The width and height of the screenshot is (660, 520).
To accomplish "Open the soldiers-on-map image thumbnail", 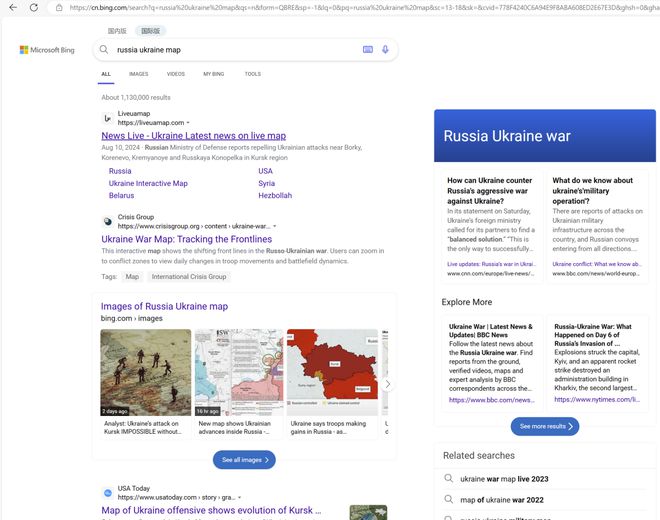I will click(x=146, y=372).
